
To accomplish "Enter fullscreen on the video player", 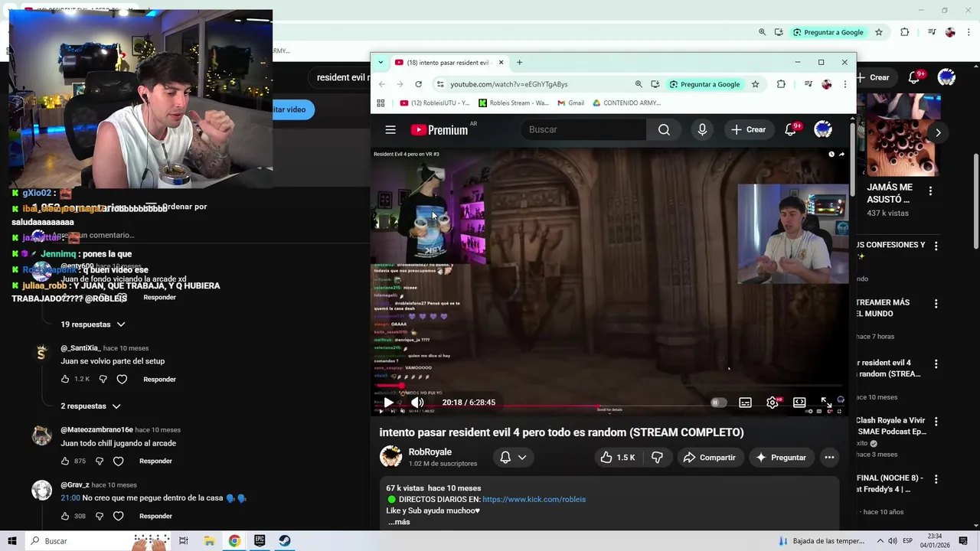I will [826, 403].
